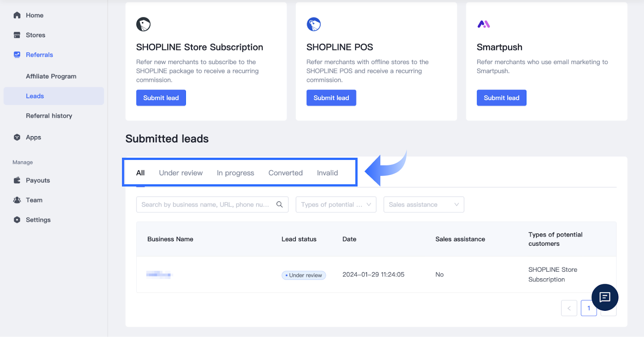Select the Converted tab
The width and height of the screenshot is (644, 337).
(x=285, y=173)
